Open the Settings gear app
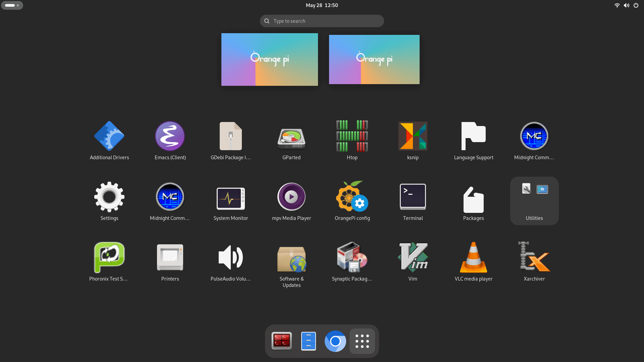The height and width of the screenshot is (362, 644). click(109, 201)
